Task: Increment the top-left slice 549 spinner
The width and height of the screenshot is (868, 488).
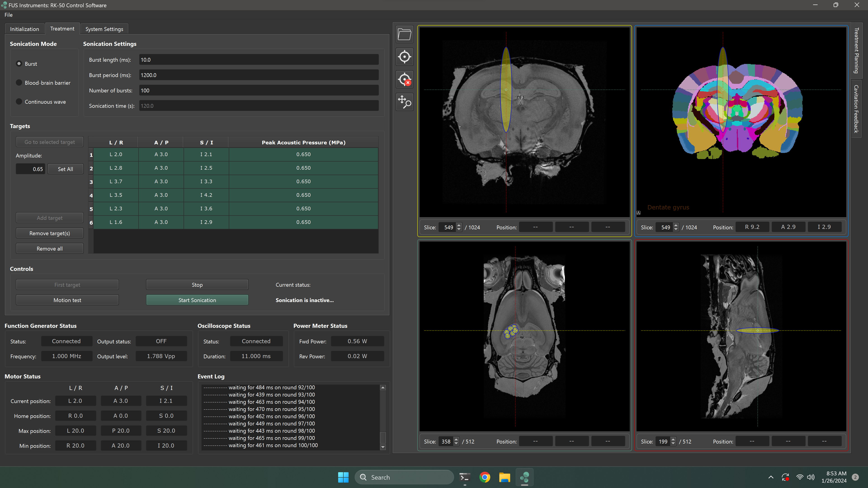Action: [x=459, y=225]
